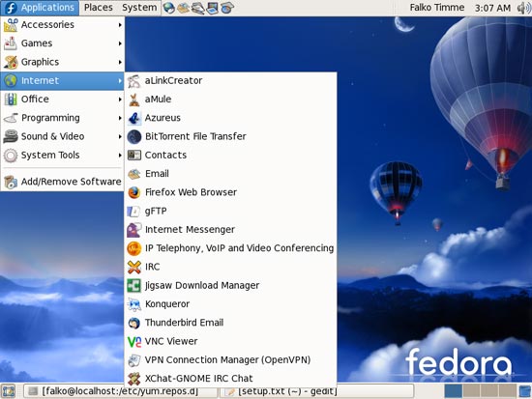
Task: Click the text "Thunderbird Email"
Action: (x=184, y=323)
